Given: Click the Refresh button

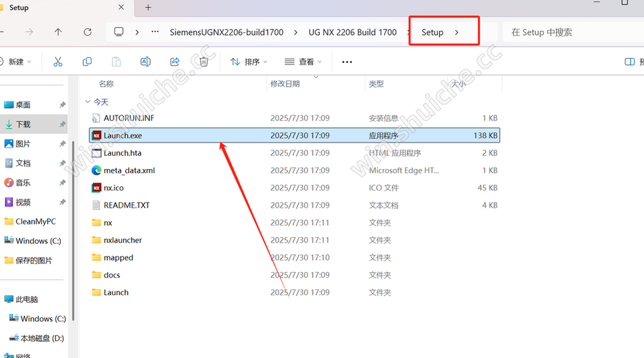Looking at the screenshot, I should (x=87, y=32).
